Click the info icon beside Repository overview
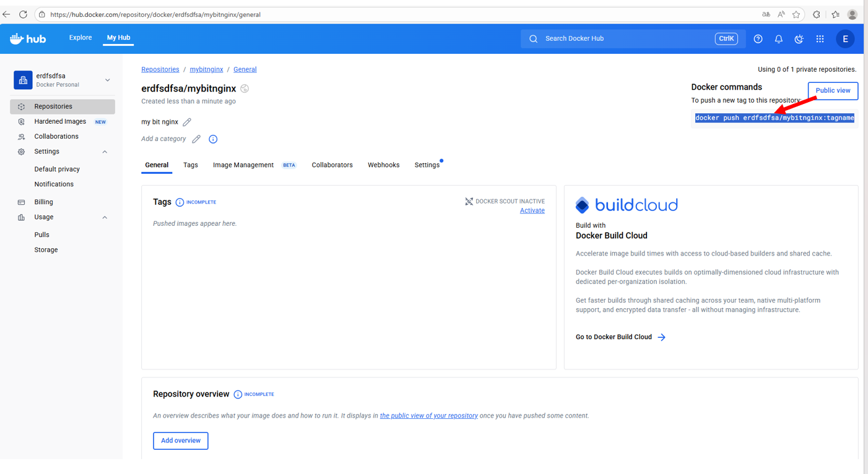The height and width of the screenshot is (474, 868). pos(238,394)
